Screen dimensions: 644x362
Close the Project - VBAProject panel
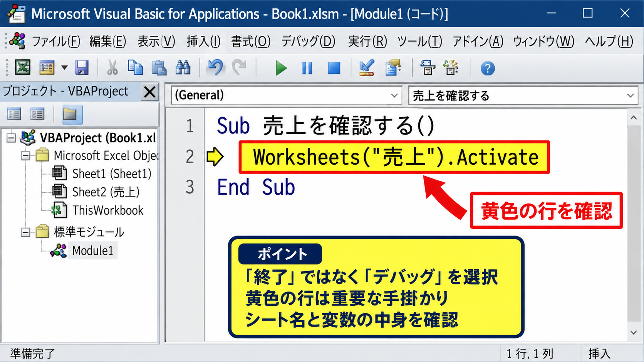[149, 92]
